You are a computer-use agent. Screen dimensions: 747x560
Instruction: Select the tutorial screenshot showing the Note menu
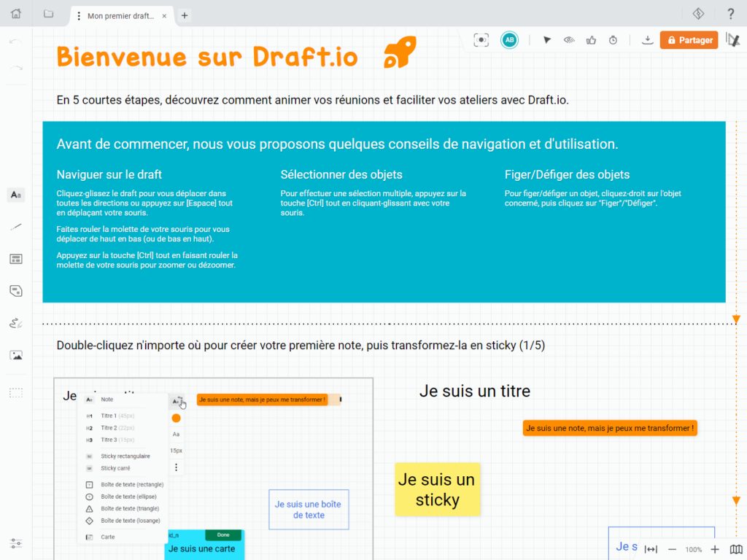point(214,469)
